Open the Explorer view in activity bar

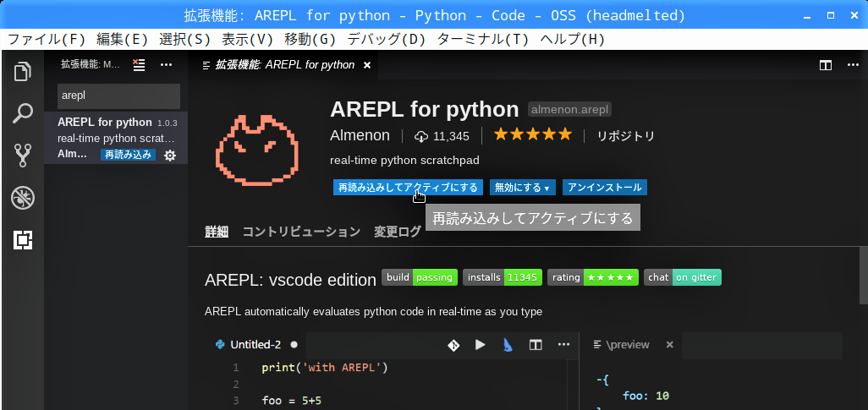point(23,71)
